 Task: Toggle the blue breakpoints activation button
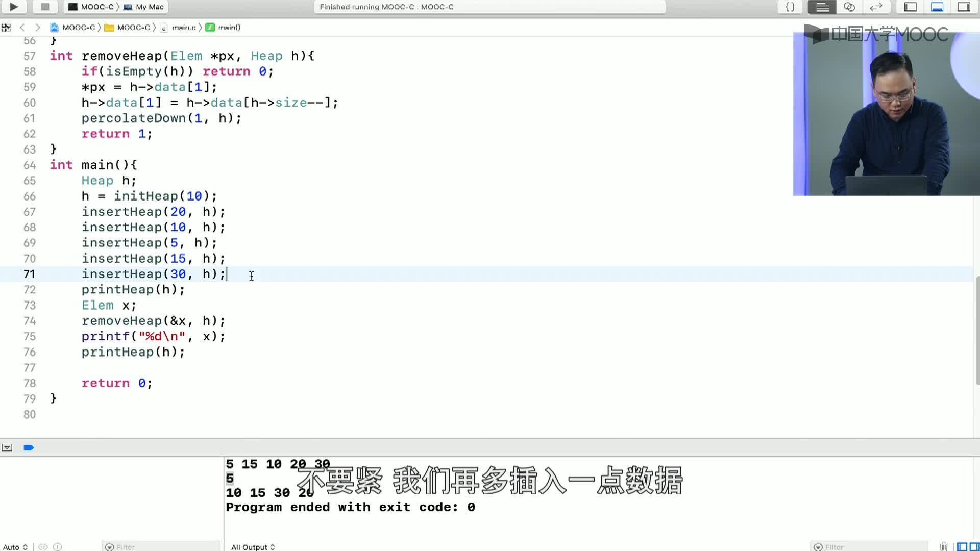pyautogui.click(x=29, y=447)
